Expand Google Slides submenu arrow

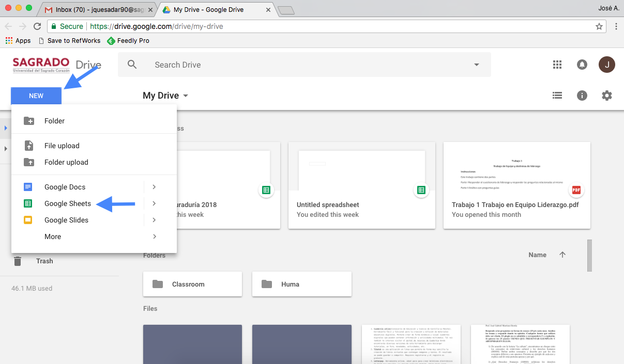tap(154, 220)
